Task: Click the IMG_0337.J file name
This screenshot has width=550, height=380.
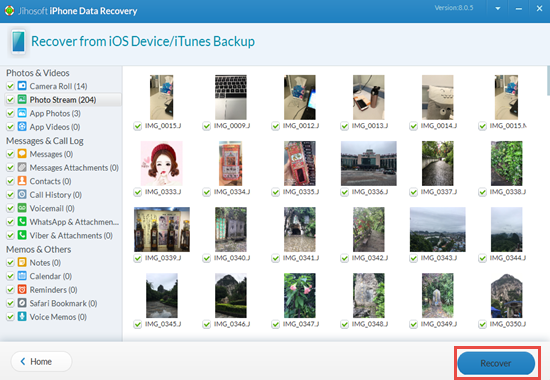Action: pos(439,192)
